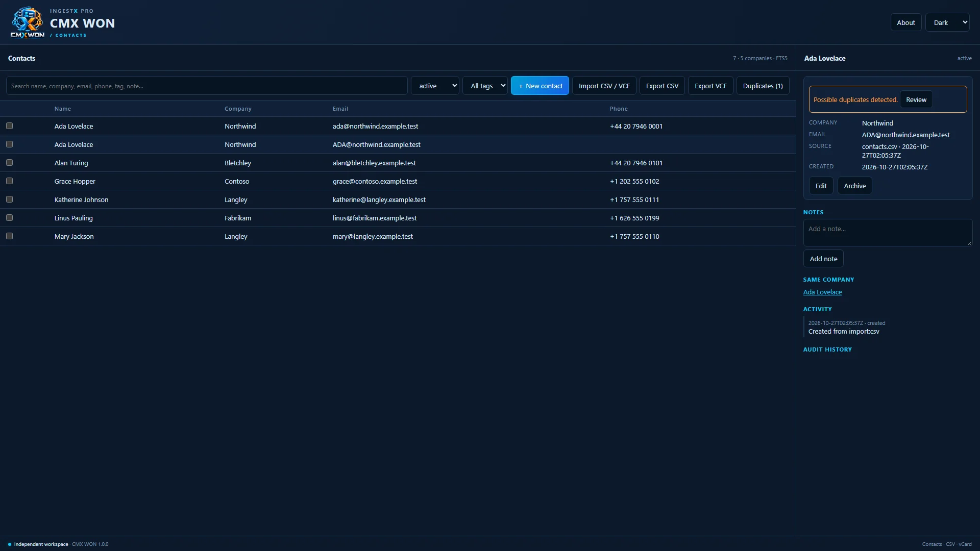Click the AUDIT HISTORY heading
This screenshot has width=980, height=551.
(x=827, y=349)
